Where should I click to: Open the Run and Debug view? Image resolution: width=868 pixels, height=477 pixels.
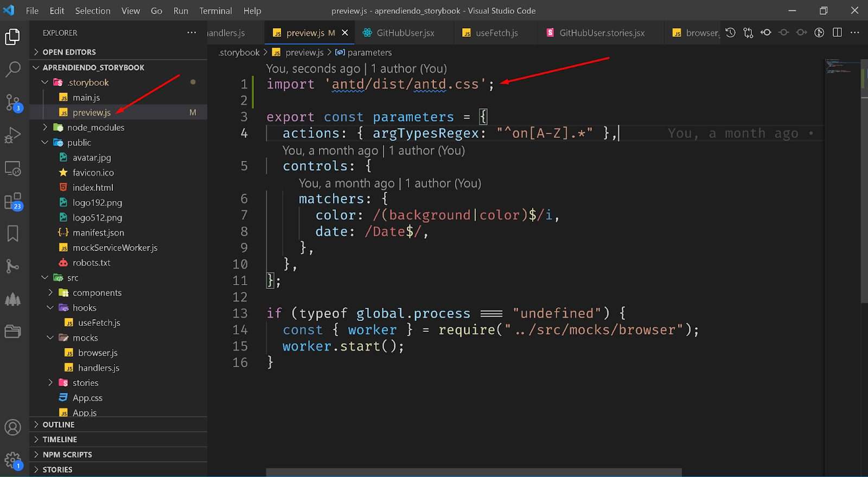12,135
